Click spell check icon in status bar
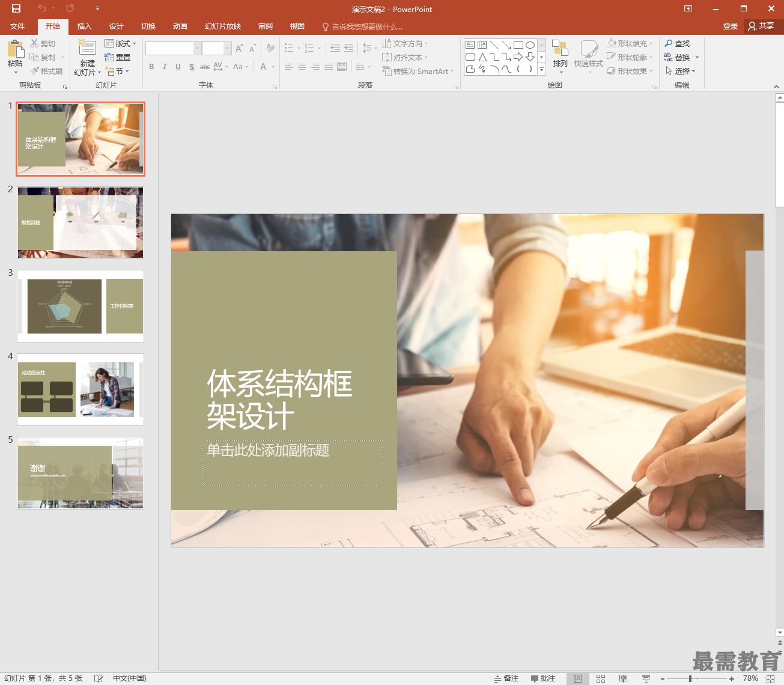 pos(99,678)
